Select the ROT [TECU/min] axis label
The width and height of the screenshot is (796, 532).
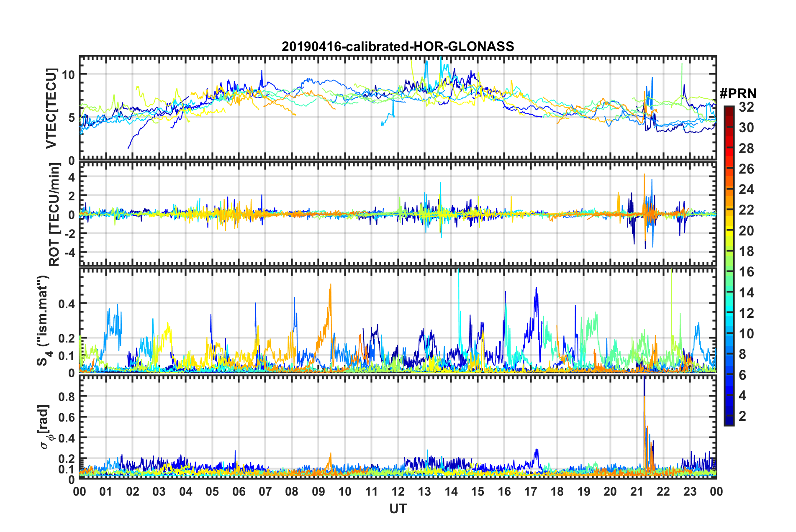pos(54,215)
